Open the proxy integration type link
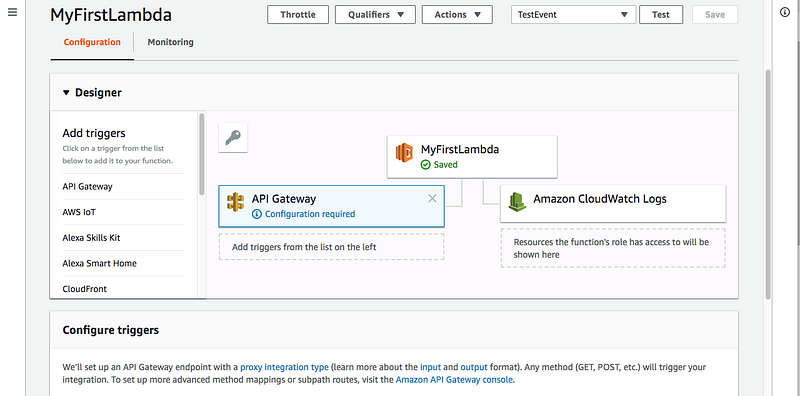800x396 pixels. (x=284, y=367)
